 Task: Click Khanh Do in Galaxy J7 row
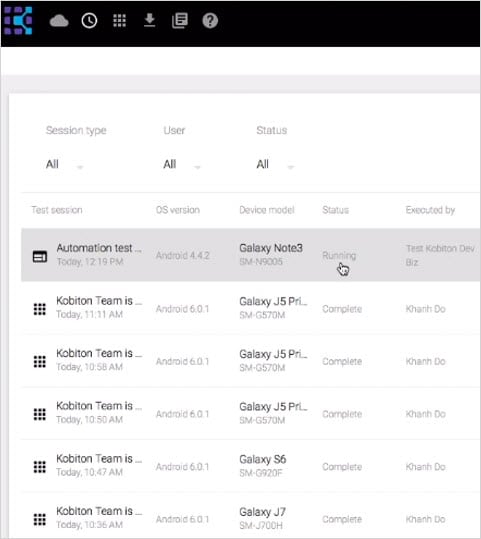pyautogui.click(x=426, y=519)
